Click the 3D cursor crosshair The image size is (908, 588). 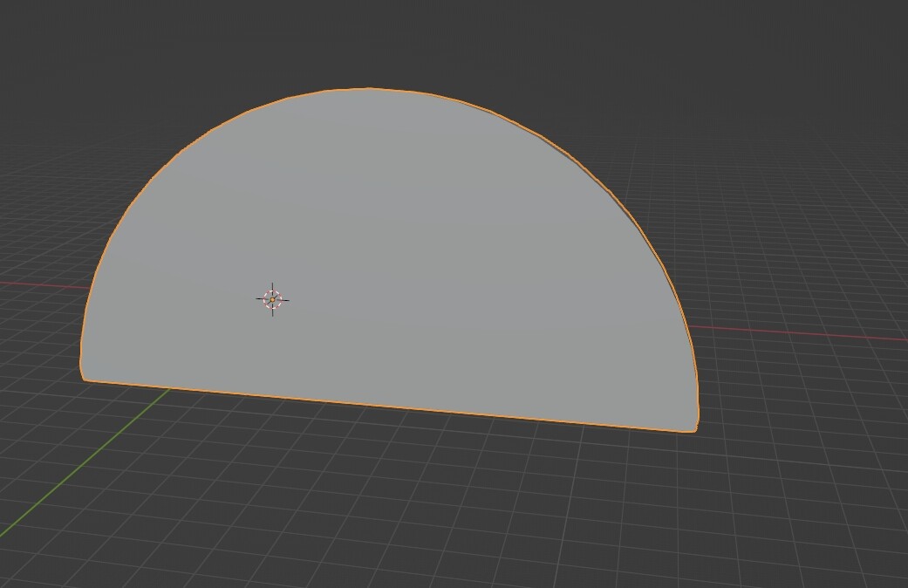pyautogui.click(x=273, y=299)
